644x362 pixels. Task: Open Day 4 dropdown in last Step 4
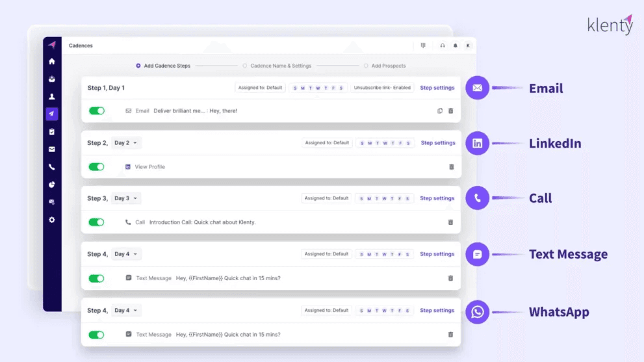125,310
